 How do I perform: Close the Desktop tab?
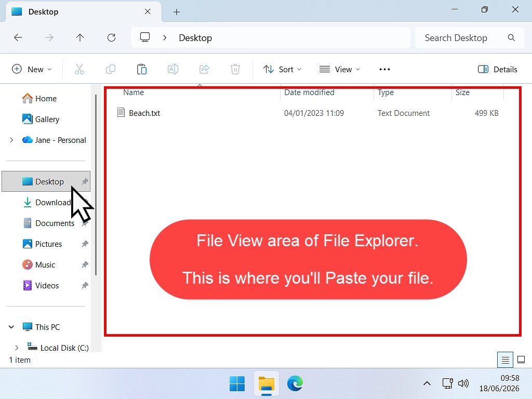tap(148, 11)
